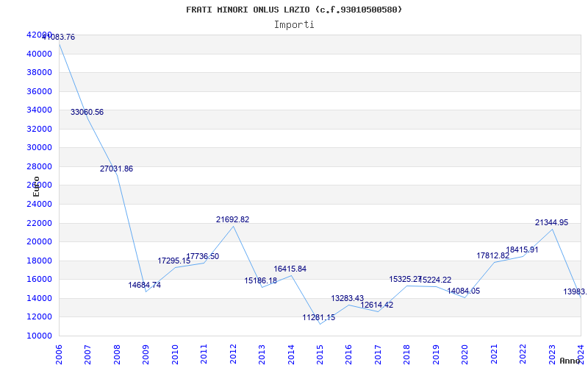Click the y-axis value 24000
Image resolution: width=588 pixels, height=368 pixels.
(x=39, y=205)
